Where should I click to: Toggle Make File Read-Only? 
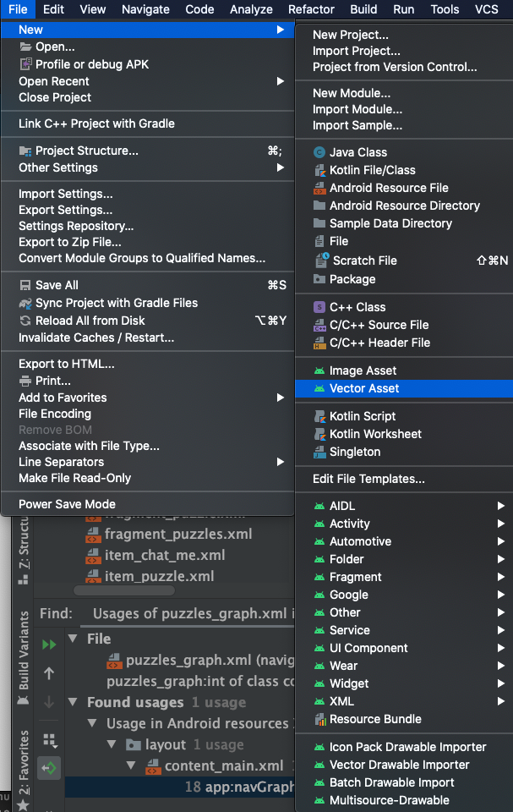coord(74,478)
